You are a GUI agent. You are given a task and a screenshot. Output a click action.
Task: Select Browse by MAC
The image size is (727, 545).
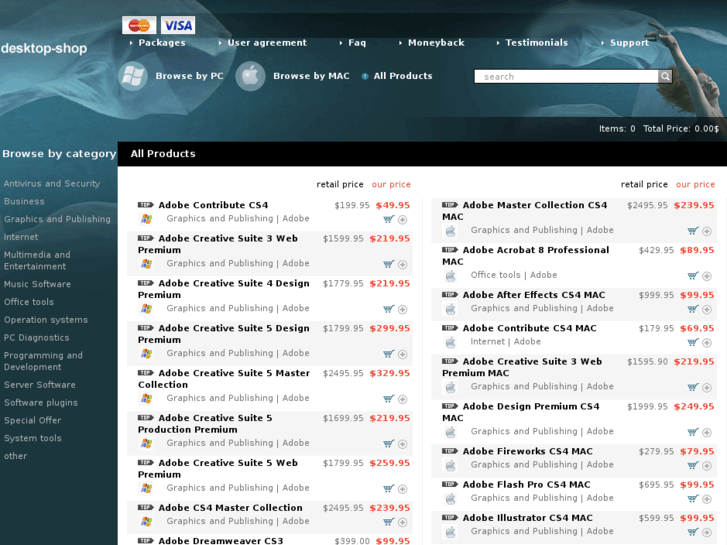tap(311, 76)
